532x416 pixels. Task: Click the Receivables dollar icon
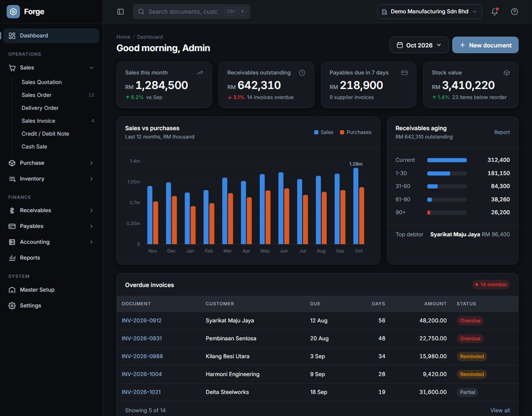(12, 210)
